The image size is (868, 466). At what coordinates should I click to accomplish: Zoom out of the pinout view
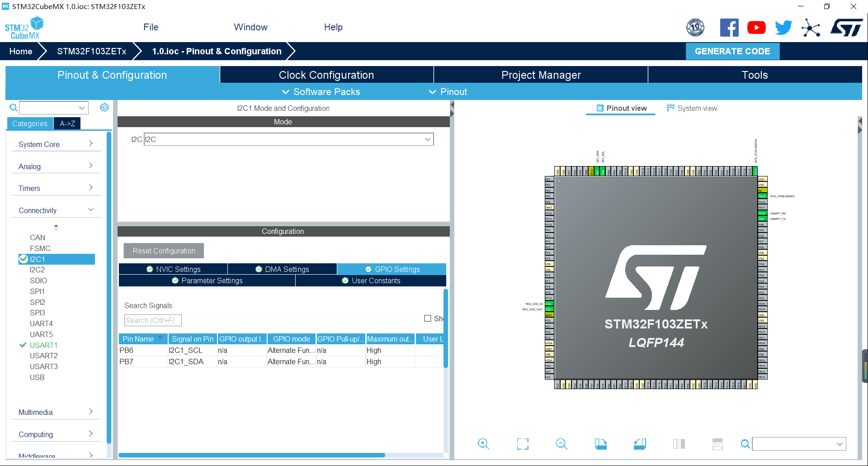click(561, 444)
